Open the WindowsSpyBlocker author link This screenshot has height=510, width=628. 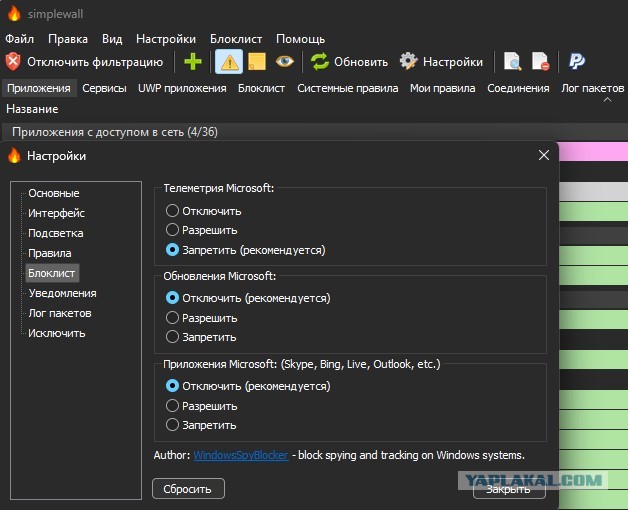coord(241,455)
